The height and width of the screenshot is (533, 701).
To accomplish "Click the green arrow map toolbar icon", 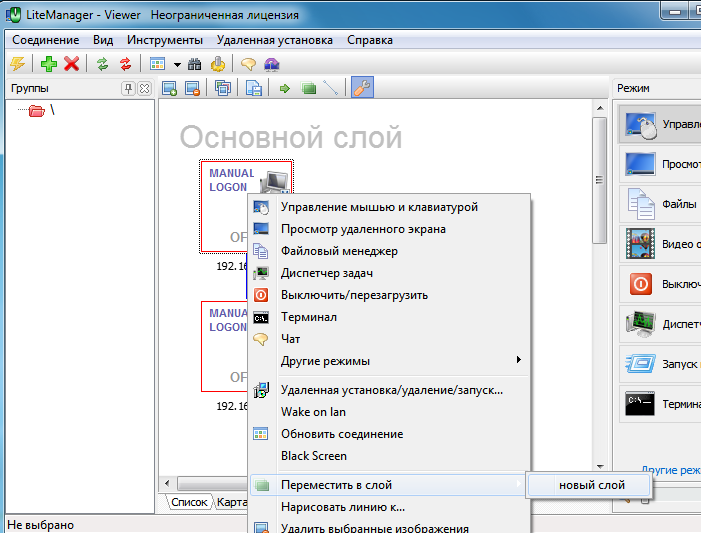I will (x=284, y=89).
